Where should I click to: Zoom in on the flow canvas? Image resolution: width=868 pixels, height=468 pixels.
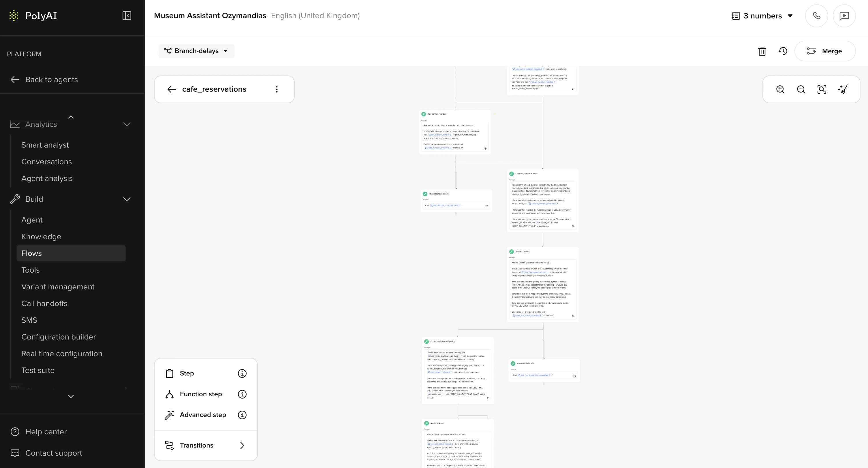780,89
